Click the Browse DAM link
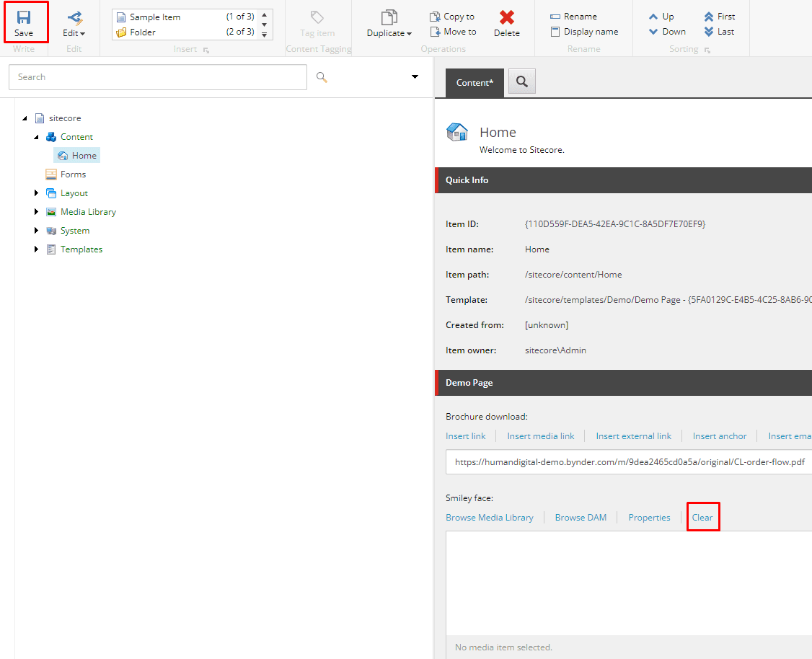This screenshot has width=812, height=659. tap(581, 518)
